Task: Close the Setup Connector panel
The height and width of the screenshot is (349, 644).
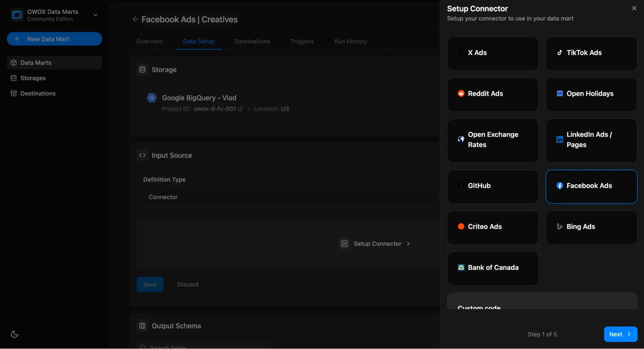Action: coord(634,8)
